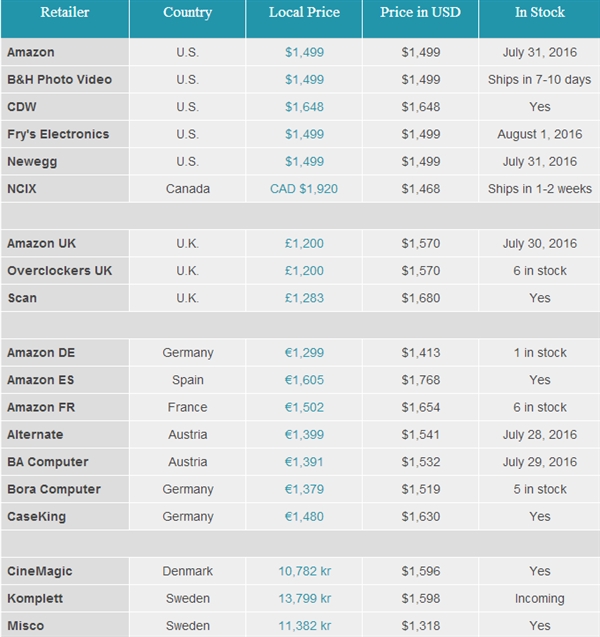Open Komplett 13,799 kr price link
This screenshot has width=600, height=637.
305,598
